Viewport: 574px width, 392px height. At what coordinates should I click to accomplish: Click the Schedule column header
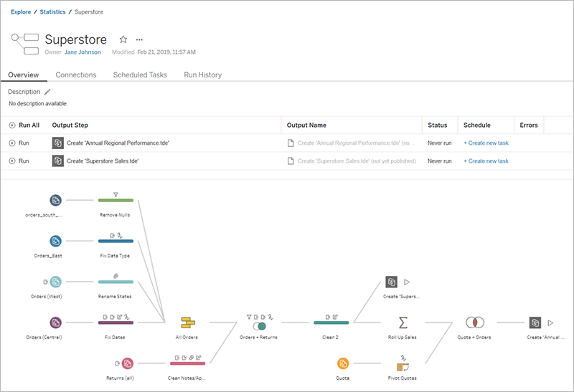tap(476, 125)
